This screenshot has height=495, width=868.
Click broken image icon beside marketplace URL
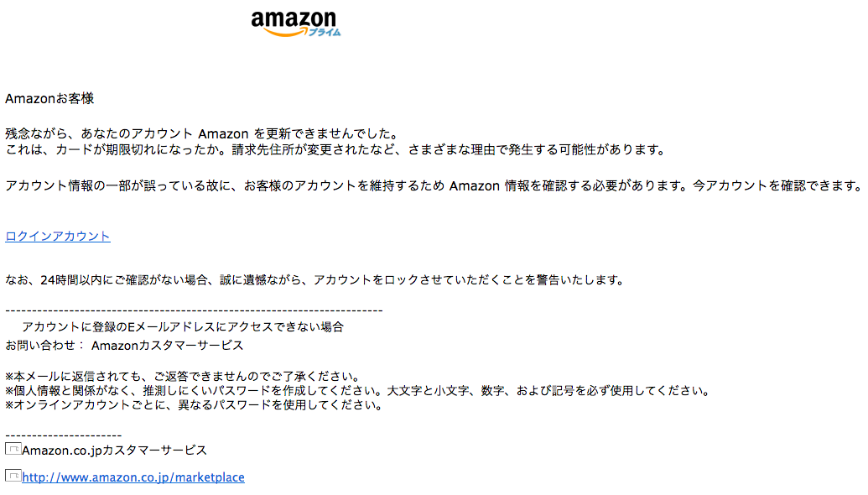click(13, 475)
